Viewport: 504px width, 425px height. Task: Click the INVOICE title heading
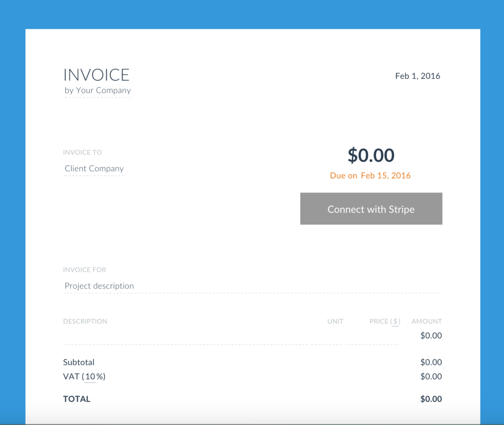96,75
